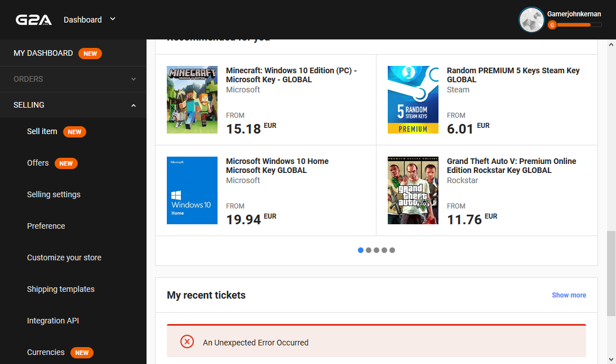Open Customize your store
The image size is (616, 364).
64,258
